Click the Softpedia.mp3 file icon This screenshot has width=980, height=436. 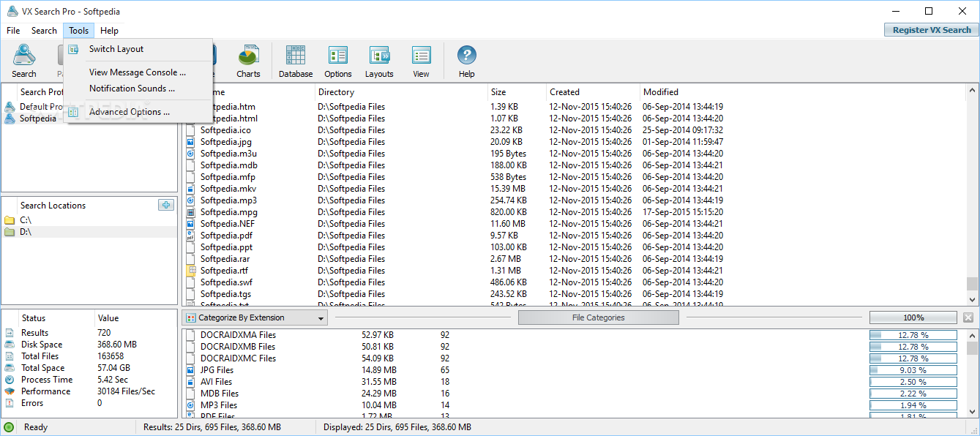190,200
